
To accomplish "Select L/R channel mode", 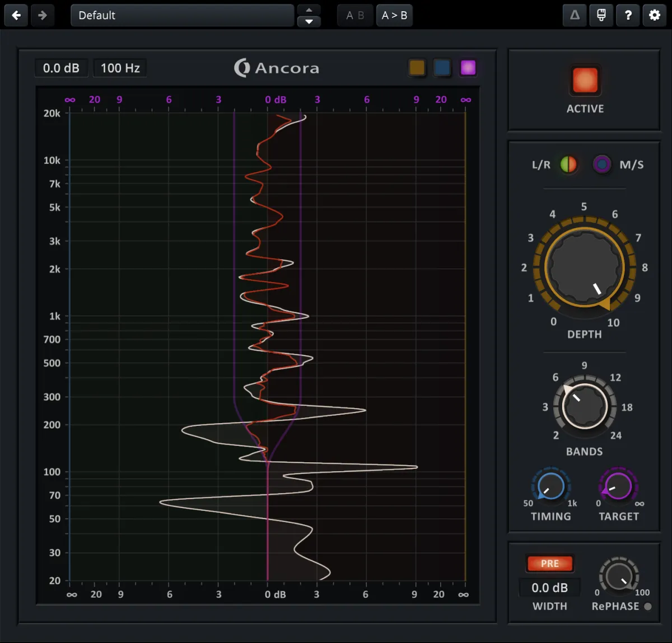I will 568,165.
